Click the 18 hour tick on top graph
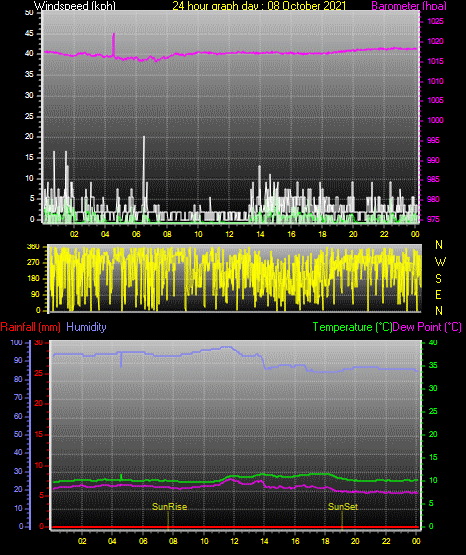The image size is (466, 555). click(x=322, y=234)
